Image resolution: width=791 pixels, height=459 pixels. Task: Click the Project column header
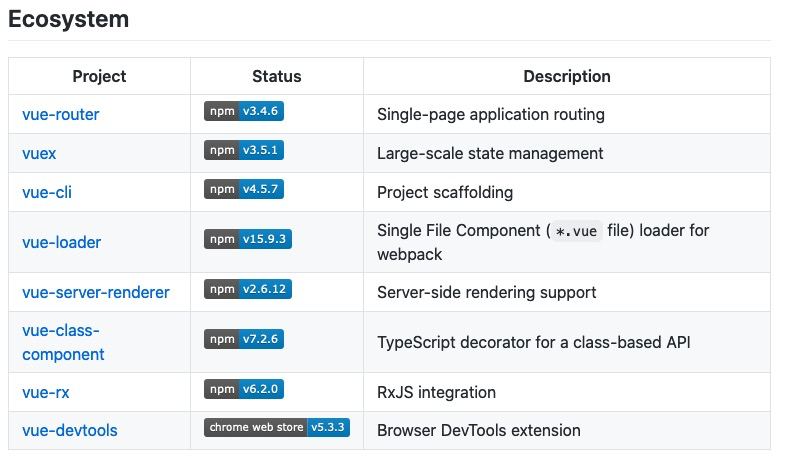pos(99,76)
